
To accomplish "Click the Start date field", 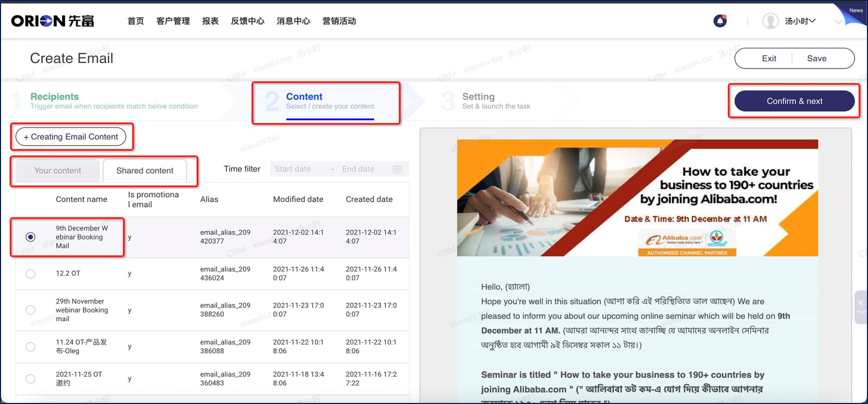I will point(293,169).
